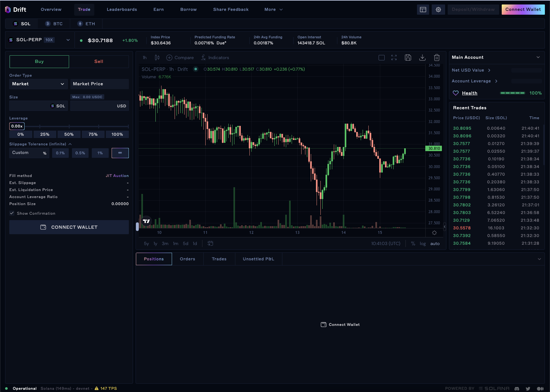This screenshot has width=550, height=392.
Task: Click the TradingView logo on chart
Action: point(146,221)
